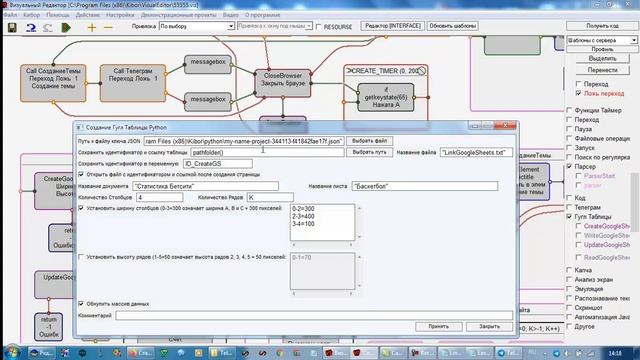Toggle the CreateGoogleSheets template checkbox

(578, 226)
